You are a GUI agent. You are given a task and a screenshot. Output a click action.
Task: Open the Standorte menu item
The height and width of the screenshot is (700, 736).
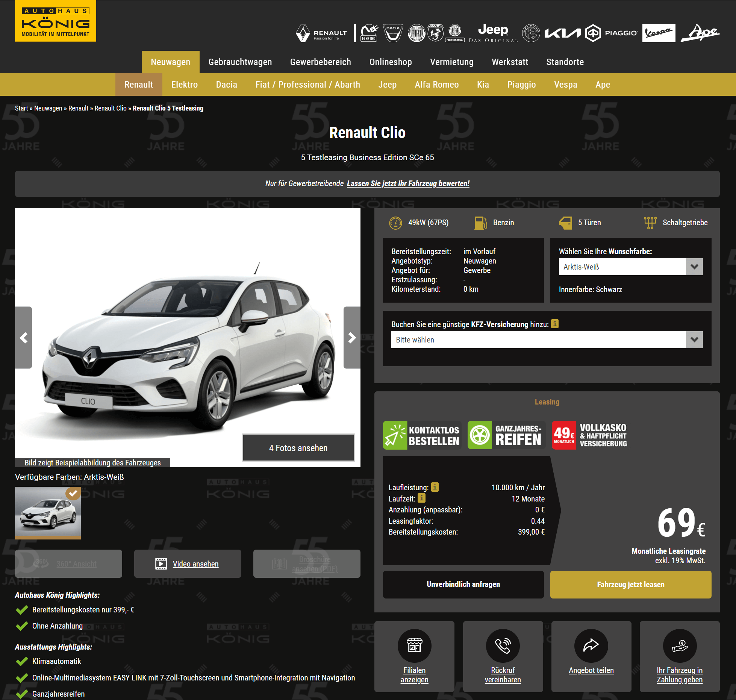point(565,62)
